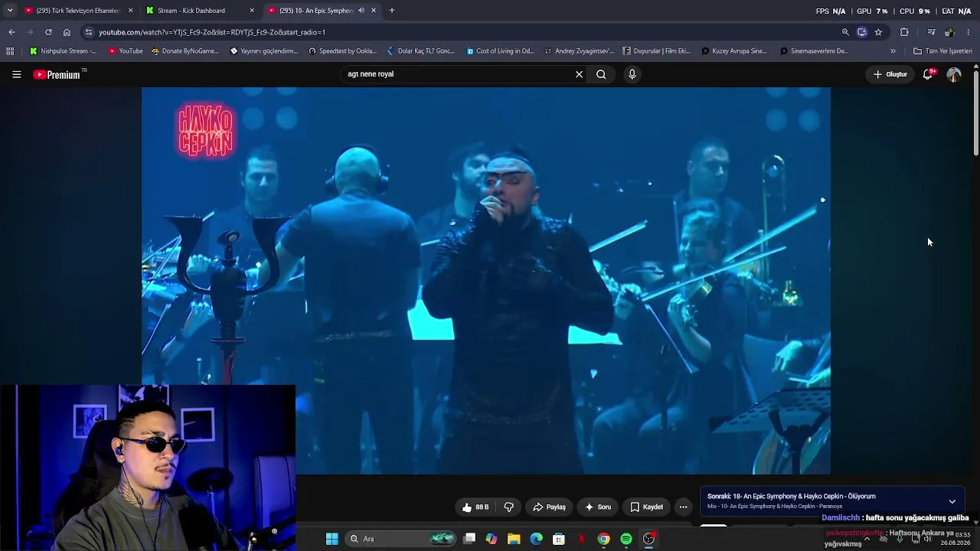Screen dimensions: 980x551
Task: Open Yayınını güçlendirm bookmark
Action: pos(264,51)
